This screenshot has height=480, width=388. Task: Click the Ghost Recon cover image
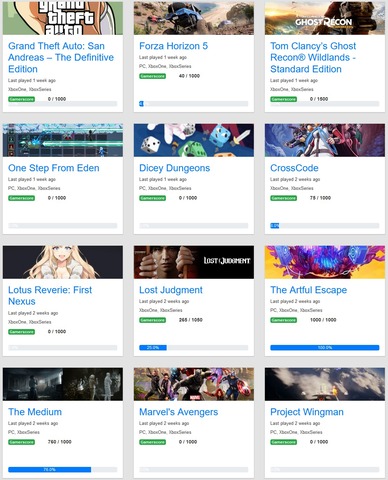coord(325,17)
